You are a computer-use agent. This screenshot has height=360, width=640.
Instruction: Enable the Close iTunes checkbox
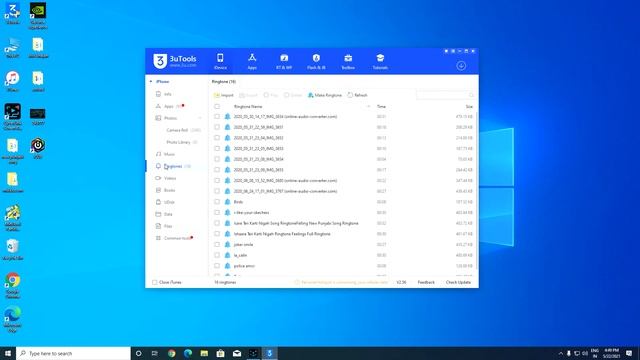pos(155,282)
